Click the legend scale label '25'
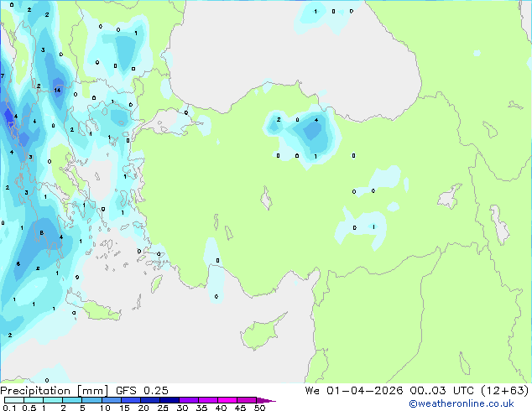532x411 pixels. coord(163,408)
